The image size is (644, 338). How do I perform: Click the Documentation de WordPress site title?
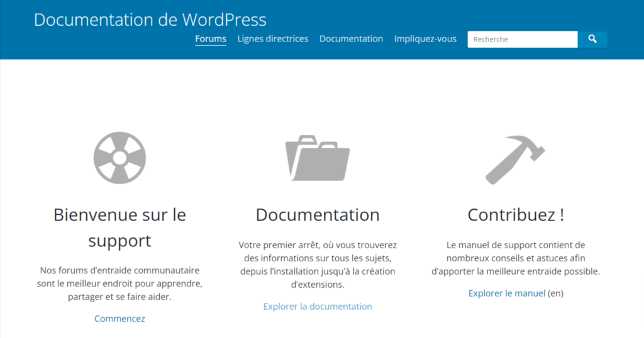point(150,19)
